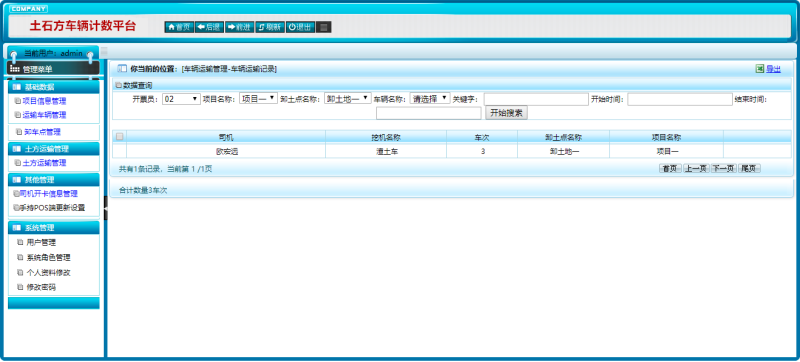Click the 车次 column header
800x362 pixels.
pos(482,137)
